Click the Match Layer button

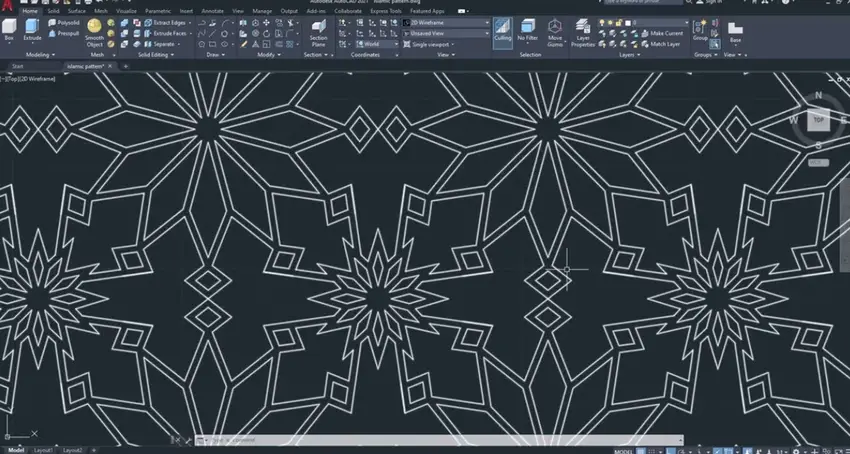[660, 44]
